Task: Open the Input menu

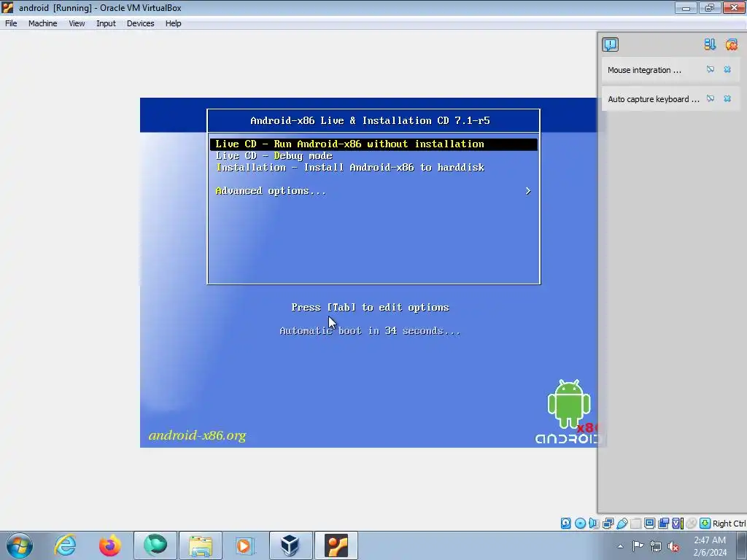Action: pyautogui.click(x=106, y=23)
